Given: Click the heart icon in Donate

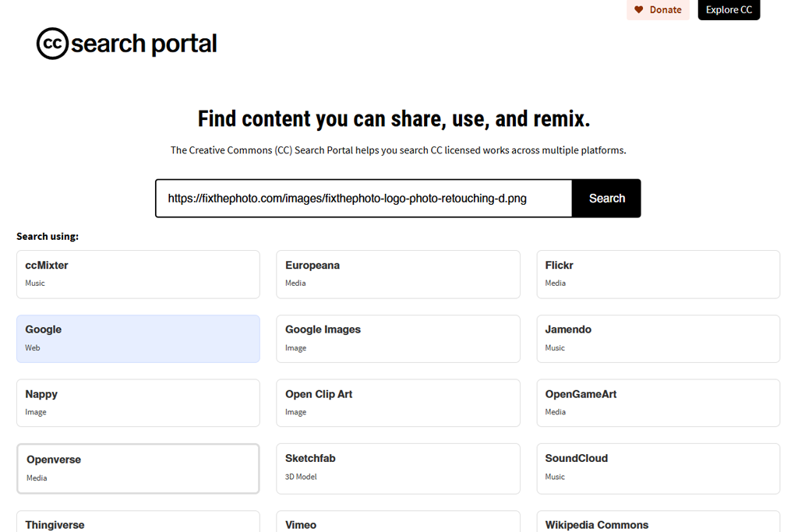Looking at the screenshot, I should coord(639,9).
